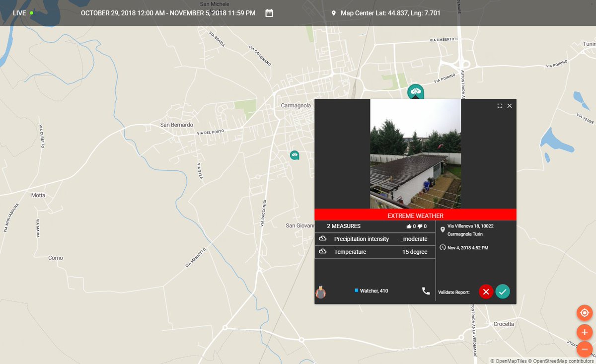Reject the report with red X button
The image size is (596, 364).
(x=486, y=291)
